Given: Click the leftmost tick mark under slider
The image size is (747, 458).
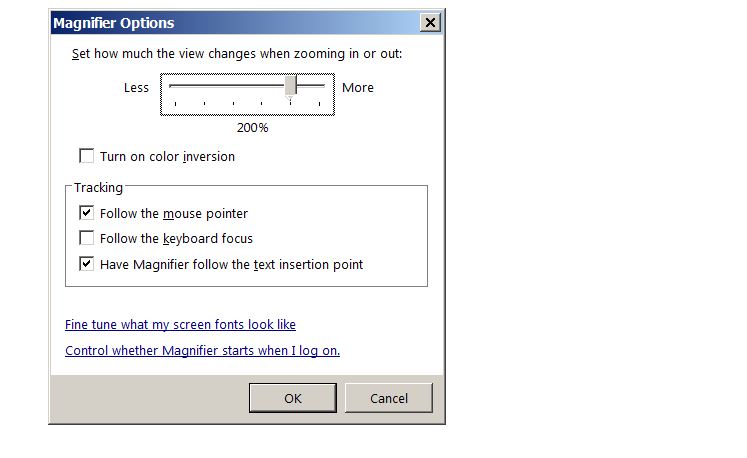Looking at the screenshot, I should click(x=175, y=102).
